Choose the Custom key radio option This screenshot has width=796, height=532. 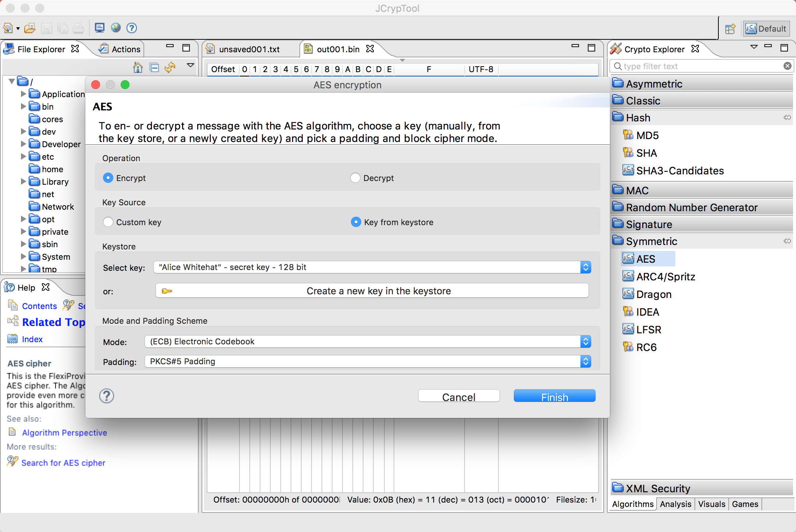click(108, 222)
